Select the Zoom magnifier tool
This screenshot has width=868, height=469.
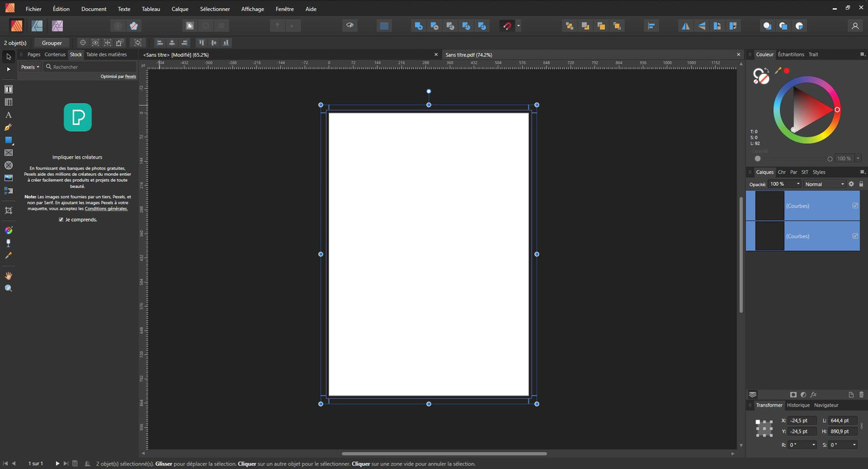pyautogui.click(x=9, y=288)
